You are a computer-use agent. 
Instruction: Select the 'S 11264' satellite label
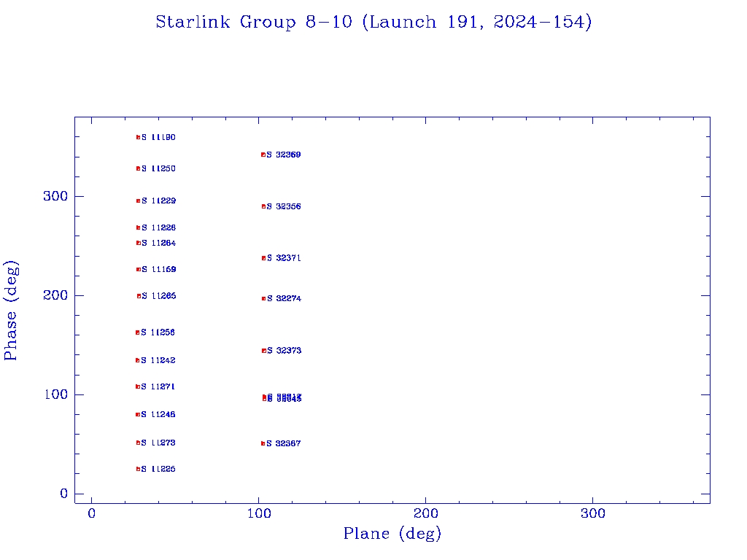pyautogui.click(x=158, y=243)
